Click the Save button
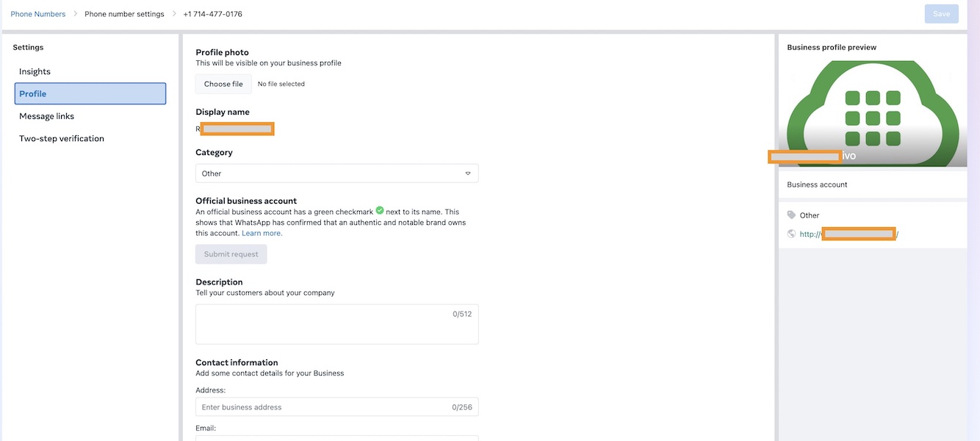 pos(941,14)
